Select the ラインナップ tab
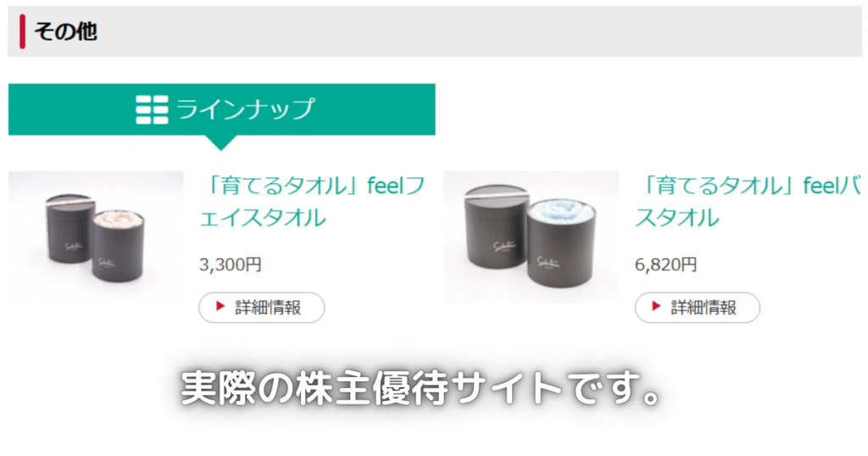868x456 pixels. coord(222,109)
